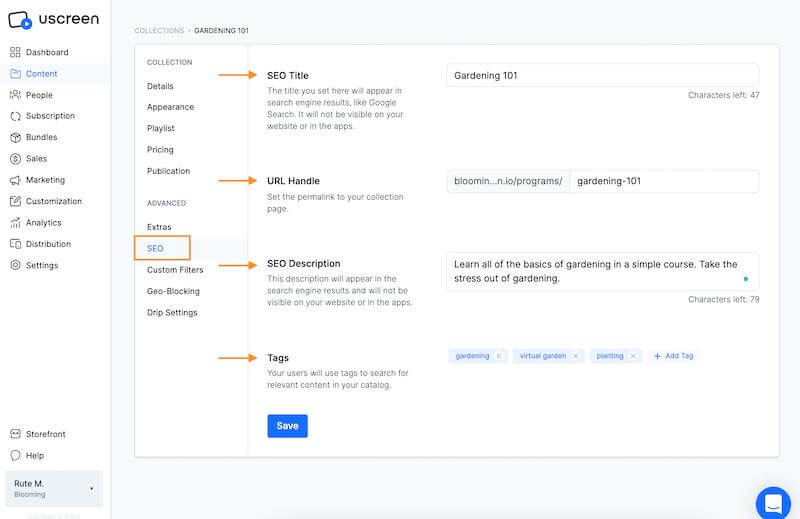Open Analytics chart icon
The image size is (800, 519).
point(16,223)
